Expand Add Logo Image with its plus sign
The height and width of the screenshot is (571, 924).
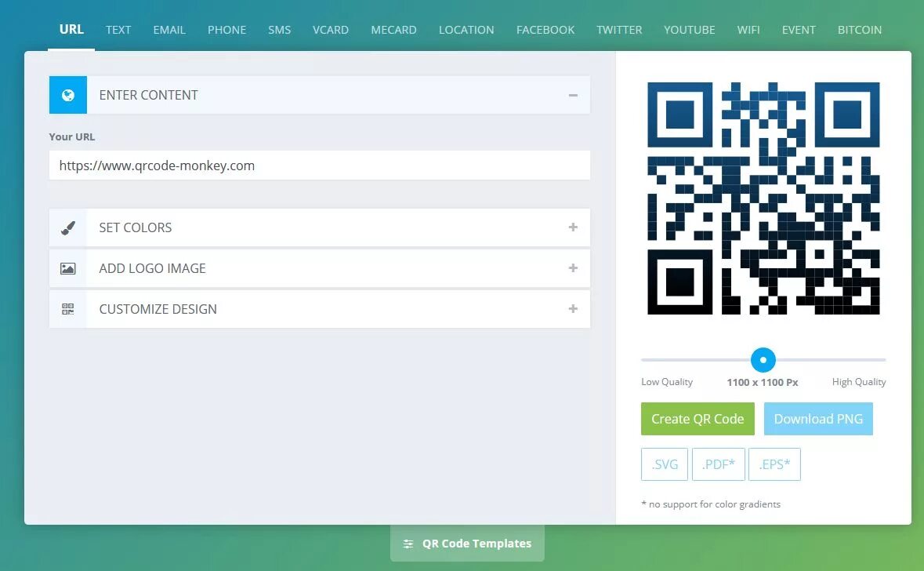(573, 267)
